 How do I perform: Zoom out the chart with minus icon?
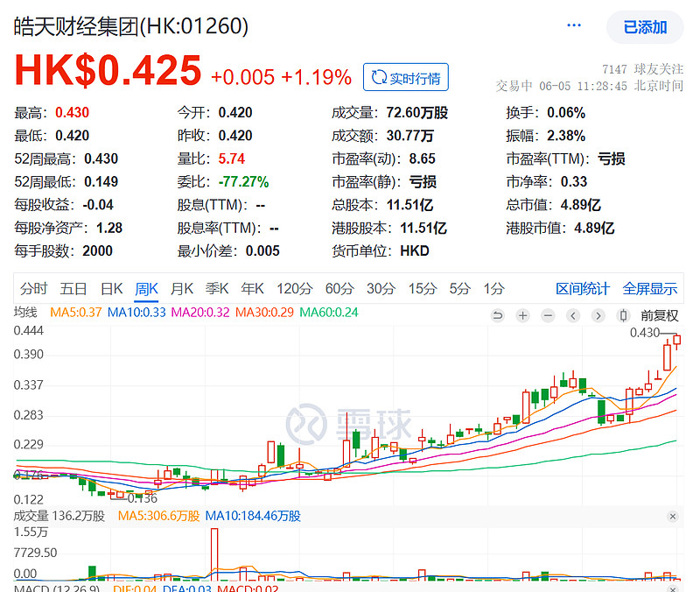tap(548, 316)
